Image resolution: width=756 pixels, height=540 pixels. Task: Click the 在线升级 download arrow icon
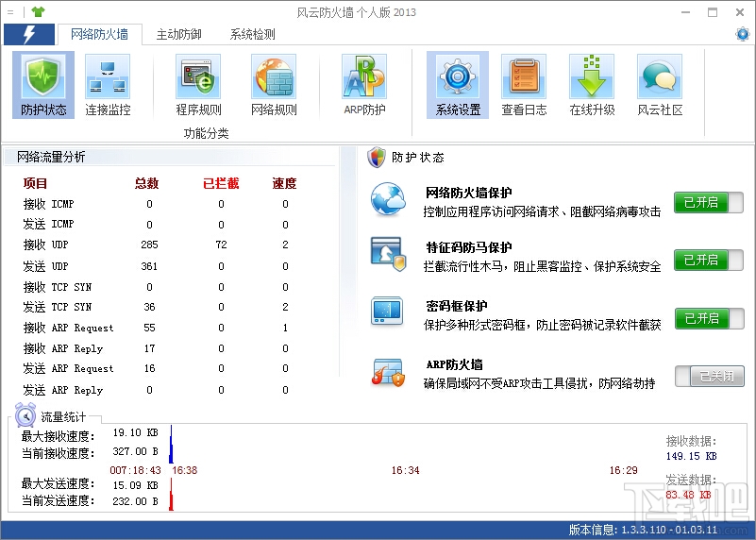coord(592,85)
